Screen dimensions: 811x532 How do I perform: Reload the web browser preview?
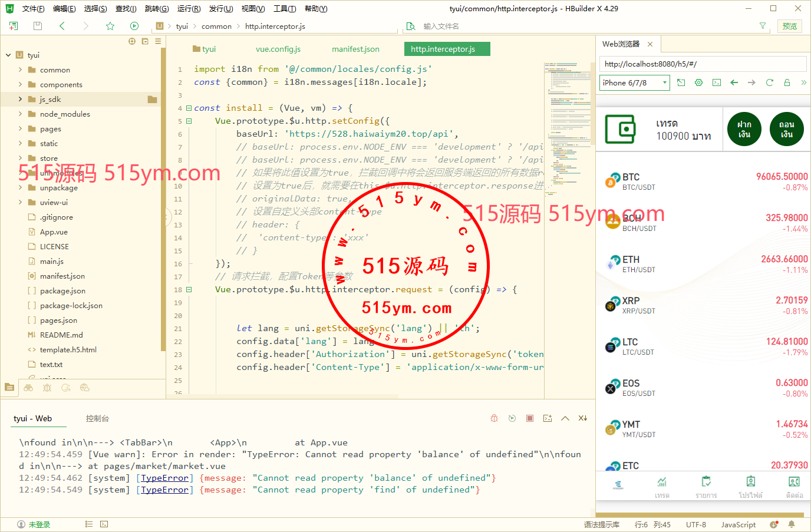(x=769, y=82)
